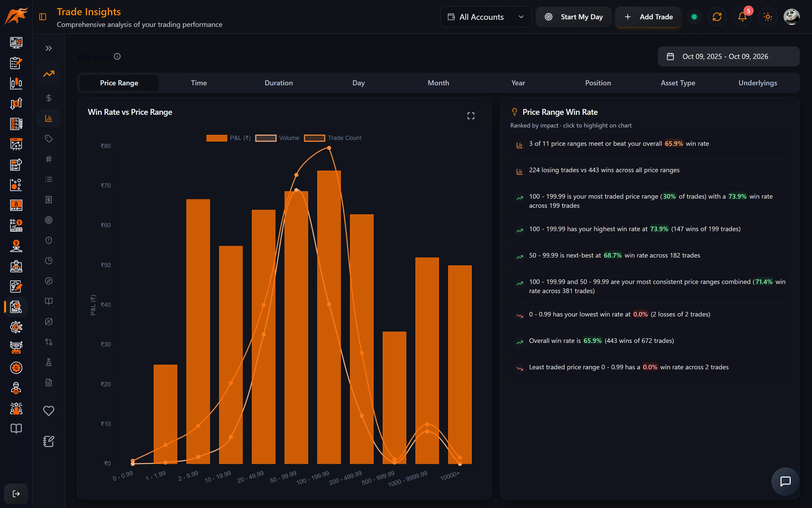Image resolution: width=812 pixels, height=508 pixels.
Task: Expand the secondary sidebar with double chevron
Action: [49, 48]
